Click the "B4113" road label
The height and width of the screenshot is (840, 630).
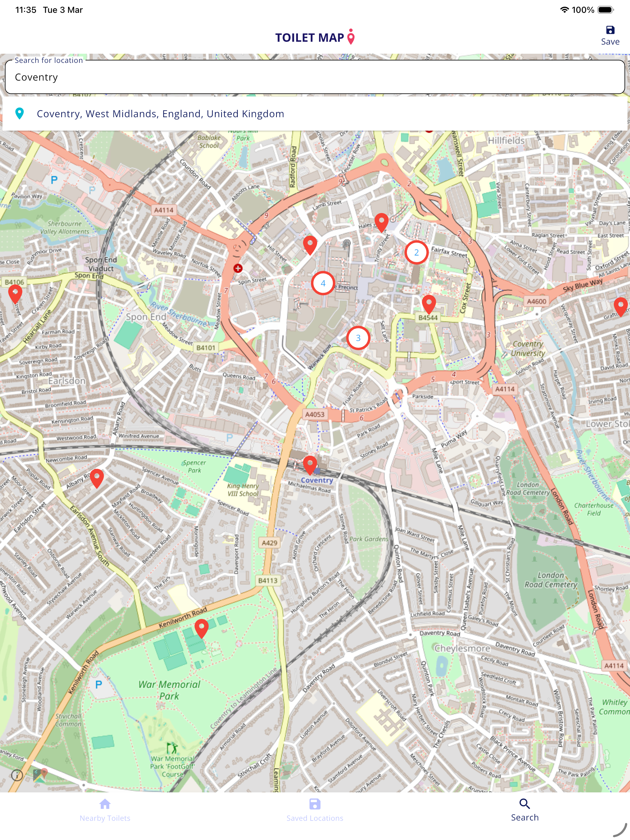268,581
